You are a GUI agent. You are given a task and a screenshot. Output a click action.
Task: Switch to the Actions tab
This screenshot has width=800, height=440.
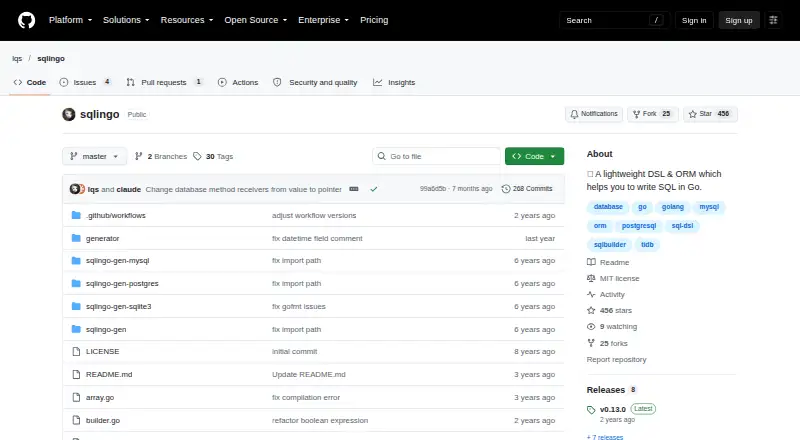238,82
